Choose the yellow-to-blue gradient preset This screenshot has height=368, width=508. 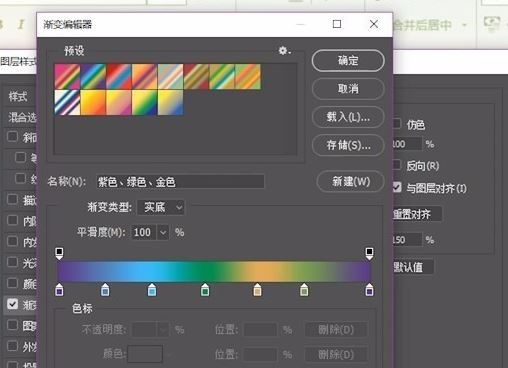click(x=170, y=103)
